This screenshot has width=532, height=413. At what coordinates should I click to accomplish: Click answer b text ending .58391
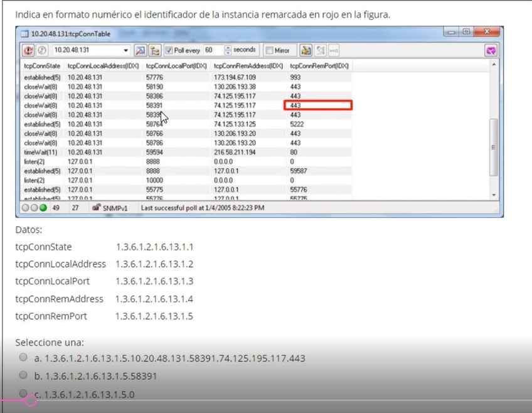click(101, 377)
